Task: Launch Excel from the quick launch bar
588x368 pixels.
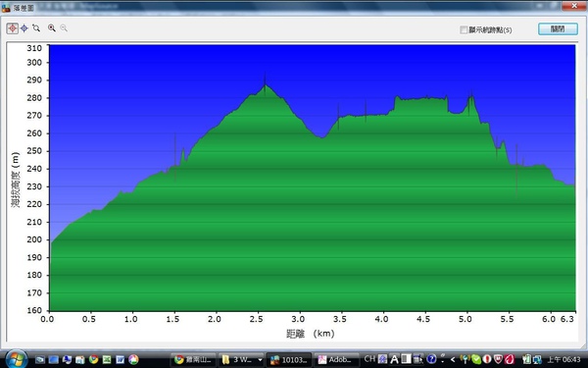Action: pyautogui.click(x=107, y=360)
